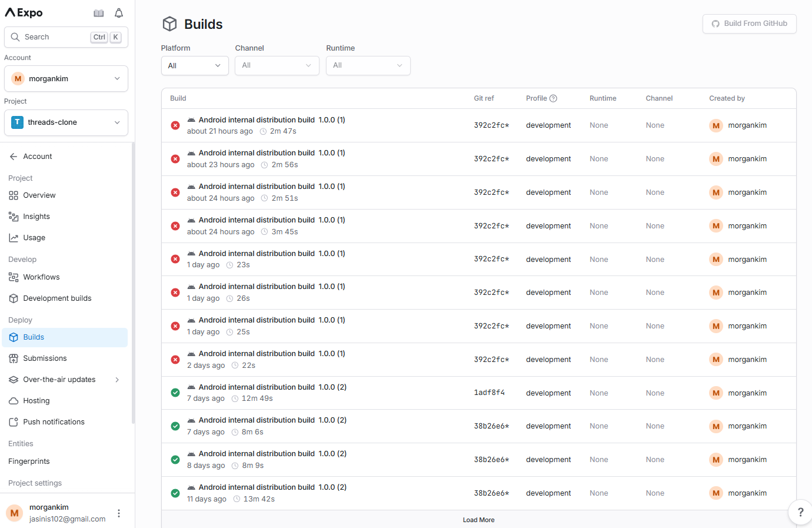Go to Overview page in sidebar

point(65,195)
